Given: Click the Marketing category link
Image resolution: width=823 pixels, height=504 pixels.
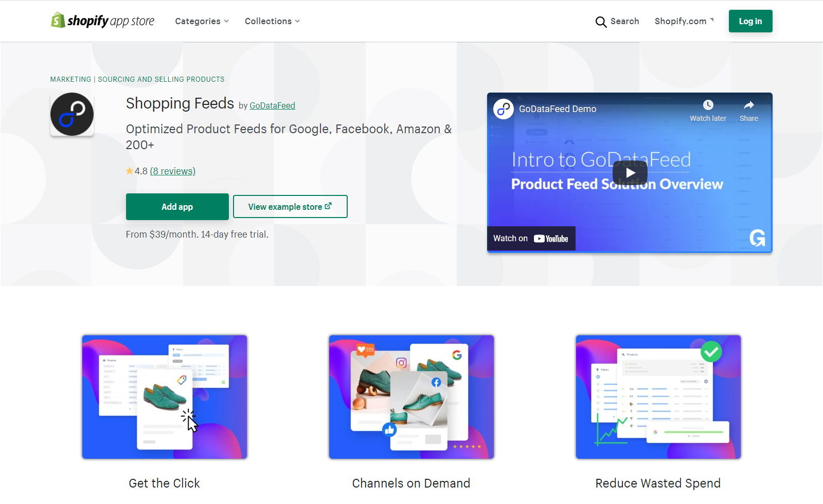Looking at the screenshot, I should click(x=70, y=79).
